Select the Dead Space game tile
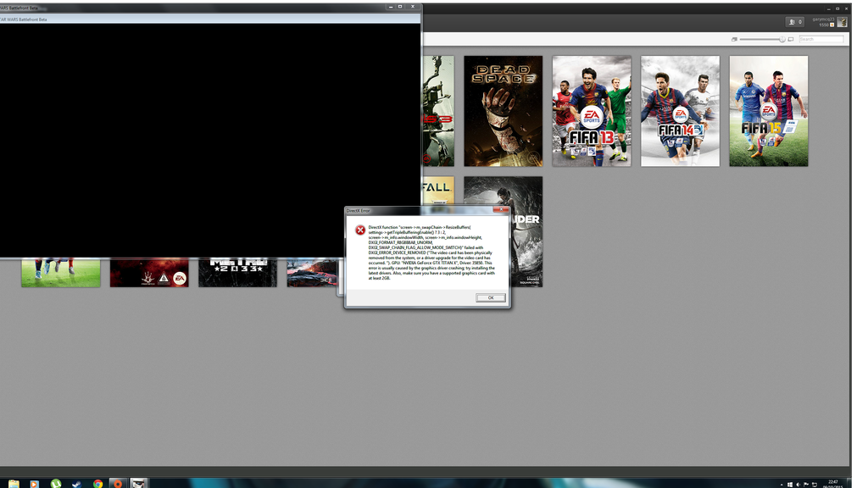868x488 pixels. click(503, 111)
